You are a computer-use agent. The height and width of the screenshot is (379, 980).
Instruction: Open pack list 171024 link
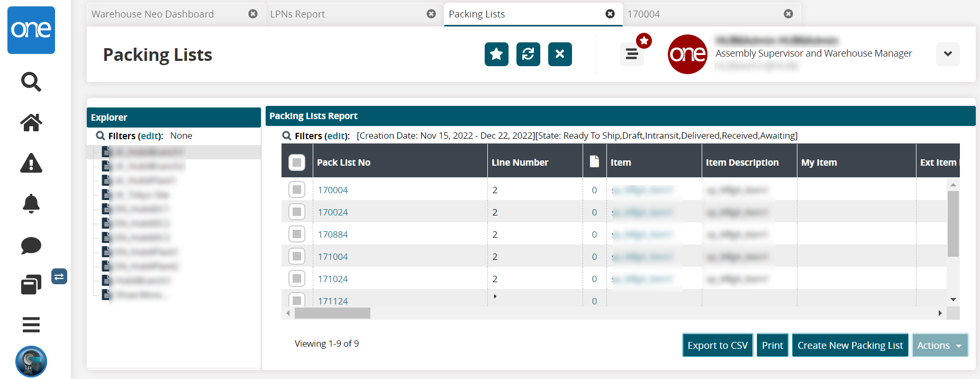point(333,279)
